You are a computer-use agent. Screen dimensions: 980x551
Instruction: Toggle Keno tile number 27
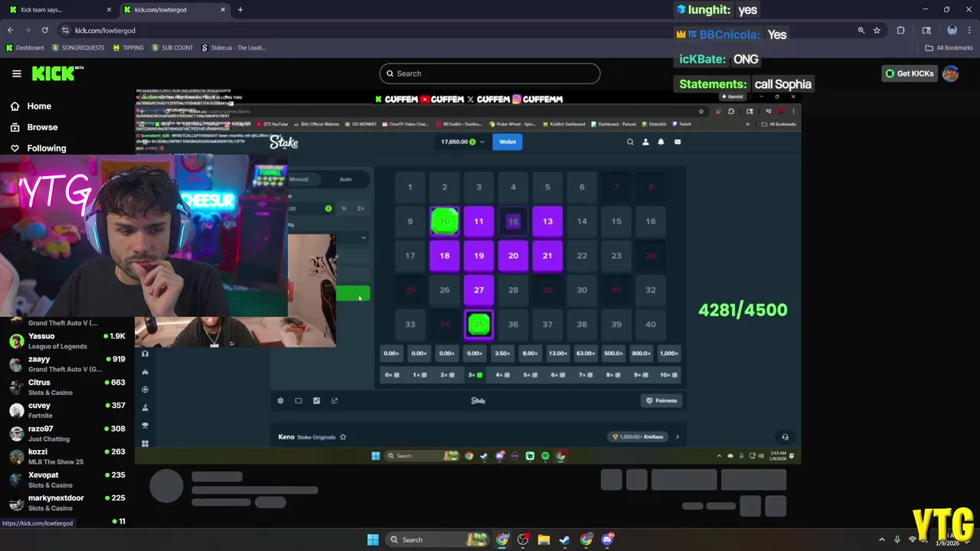click(x=479, y=290)
